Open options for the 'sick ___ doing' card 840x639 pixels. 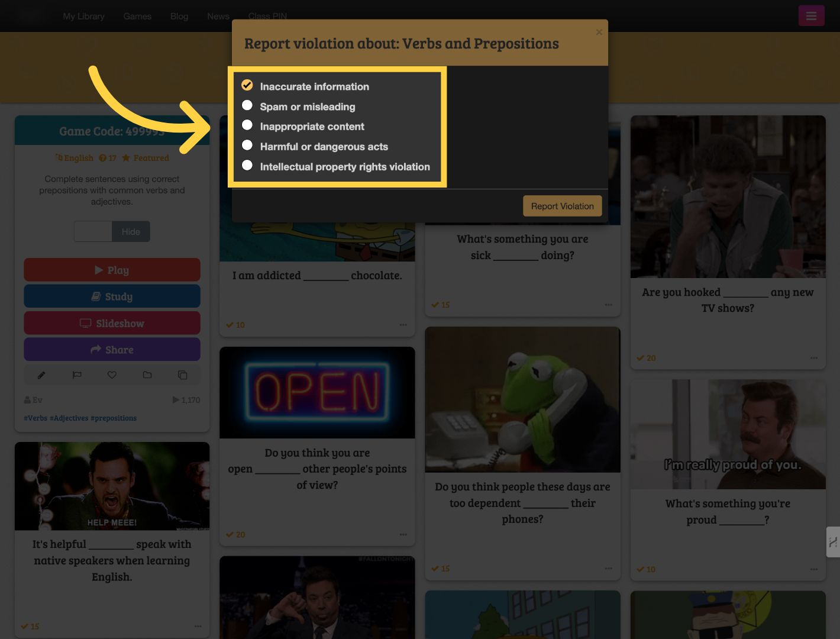click(x=608, y=305)
